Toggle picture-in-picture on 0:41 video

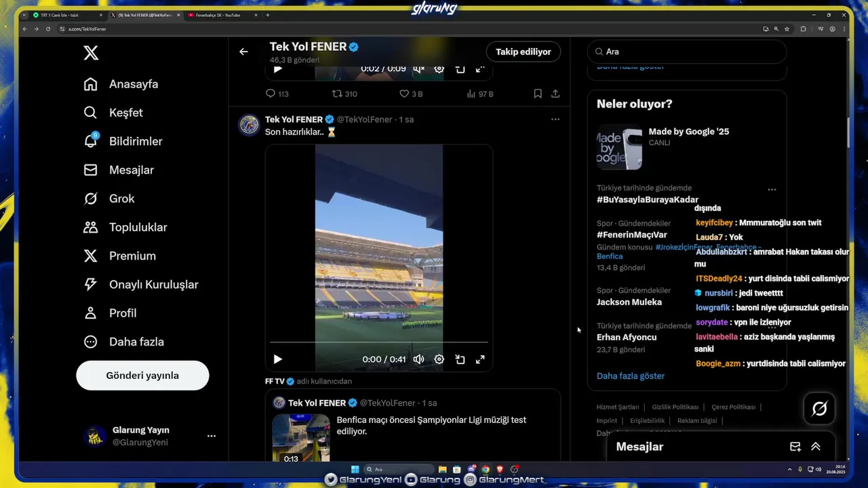(x=460, y=359)
